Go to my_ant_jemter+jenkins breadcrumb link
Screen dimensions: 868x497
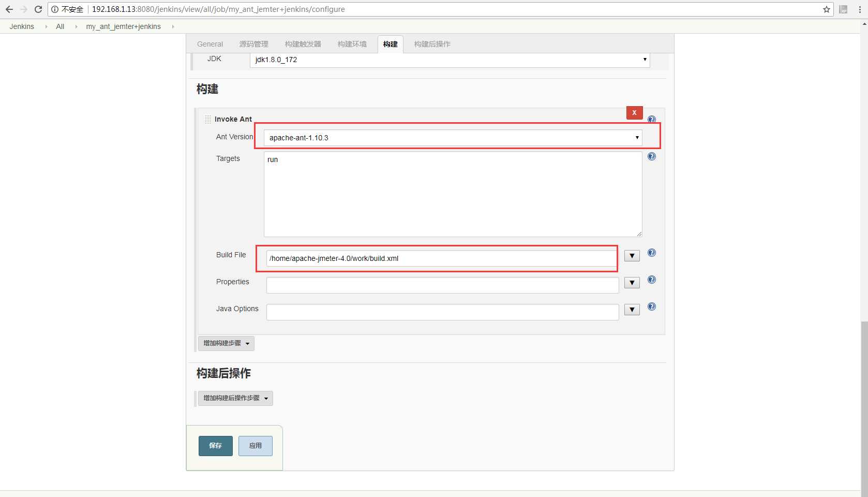[124, 26]
